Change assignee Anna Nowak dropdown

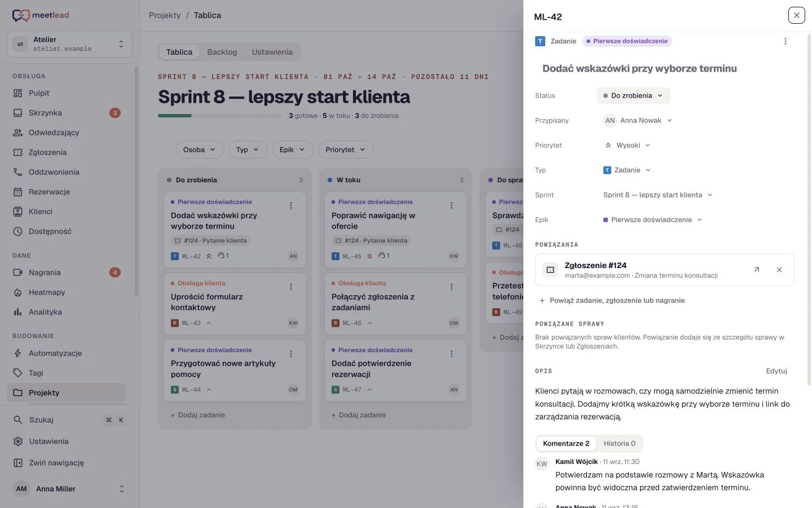pyautogui.click(x=638, y=120)
